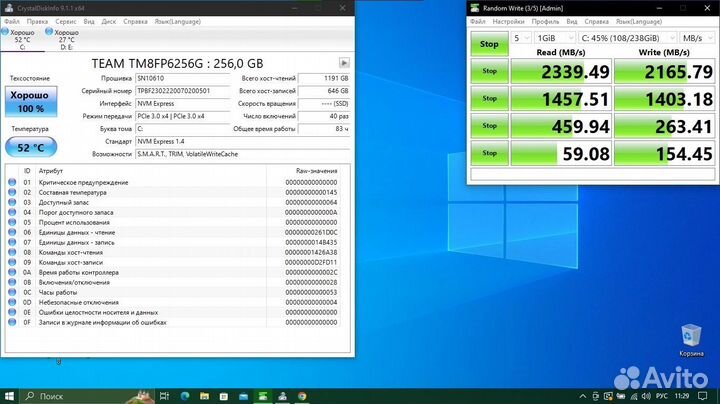The height and width of the screenshot is (404, 720).
Task: Click Stop button beside the 1457.51 row
Action: tap(489, 99)
